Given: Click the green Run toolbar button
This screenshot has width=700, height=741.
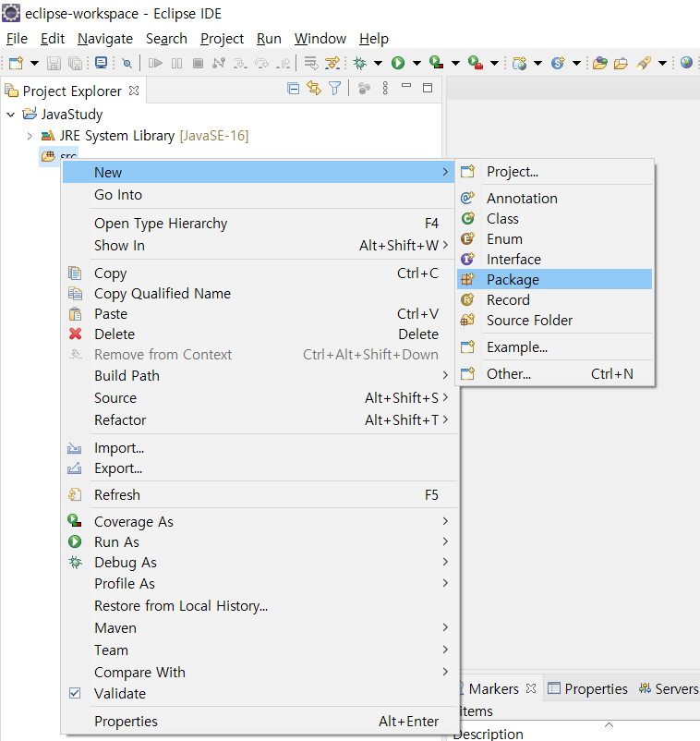Looking at the screenshot, I should [398, 63].
